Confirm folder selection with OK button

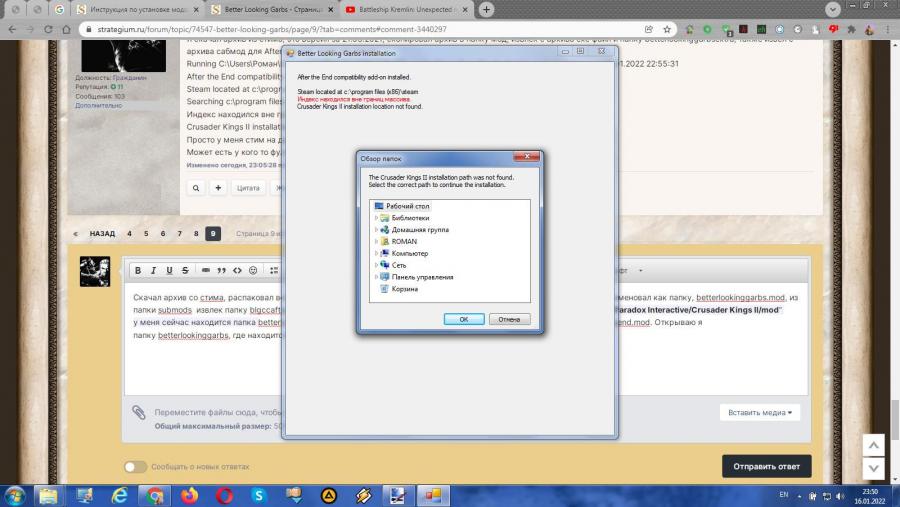[464, 319]
